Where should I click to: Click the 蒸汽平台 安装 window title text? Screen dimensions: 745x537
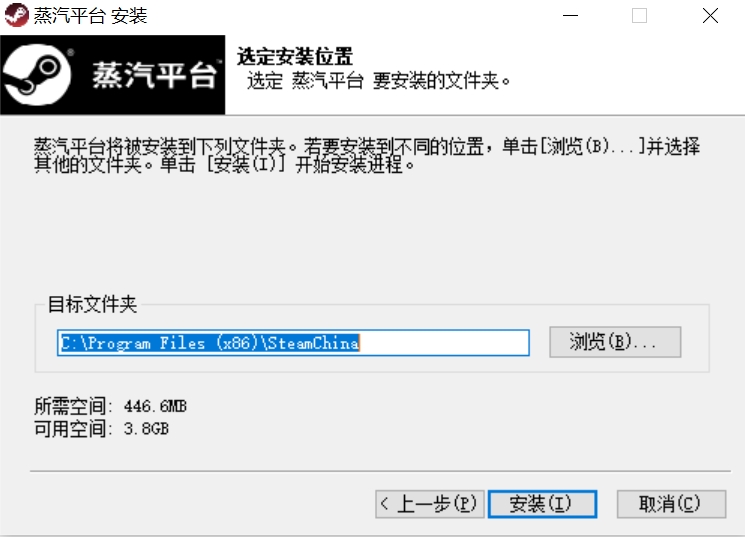(x=90, y=16)
